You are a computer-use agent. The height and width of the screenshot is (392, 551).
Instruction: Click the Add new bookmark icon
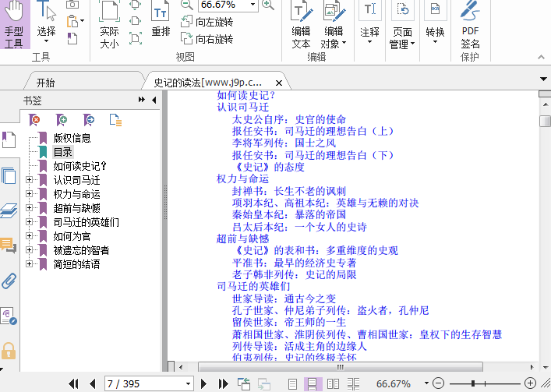point(62,120)
